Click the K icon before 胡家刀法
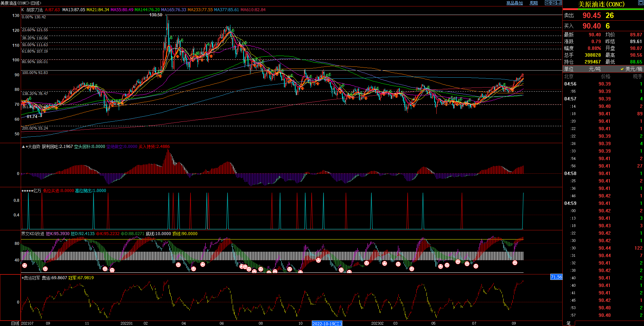Viewport: 644px width, 326px height. pyautogui.click(x=23, y=10)
